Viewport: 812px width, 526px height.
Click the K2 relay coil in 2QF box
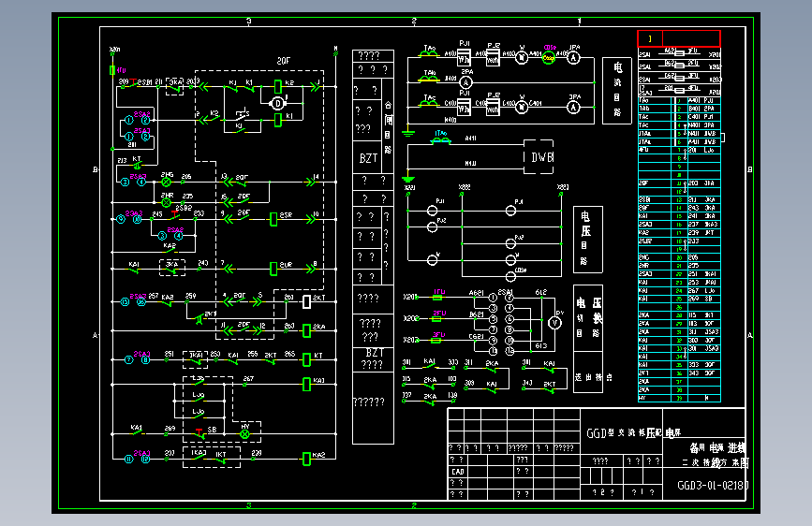(x=278, y=86)
